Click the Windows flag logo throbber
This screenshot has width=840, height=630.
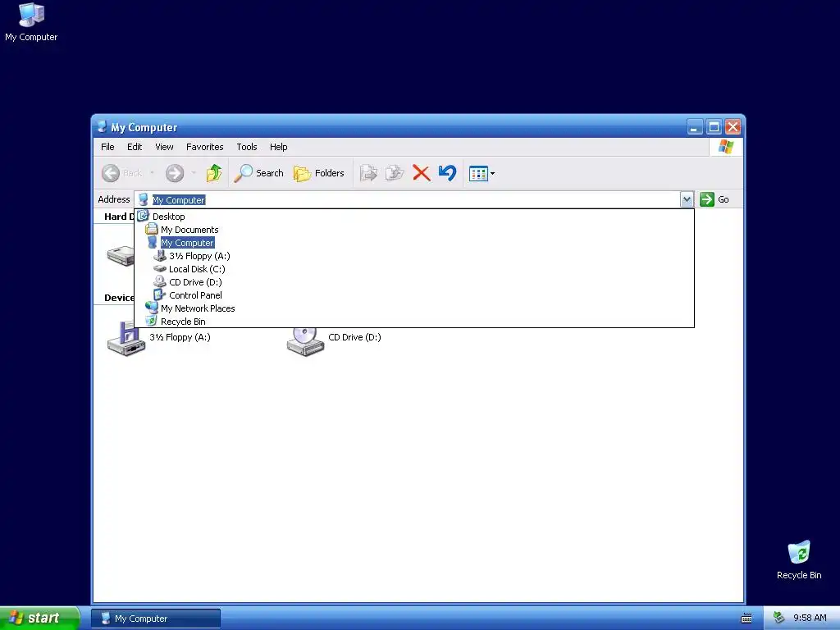pyautogui.click(x=726, y=147)
